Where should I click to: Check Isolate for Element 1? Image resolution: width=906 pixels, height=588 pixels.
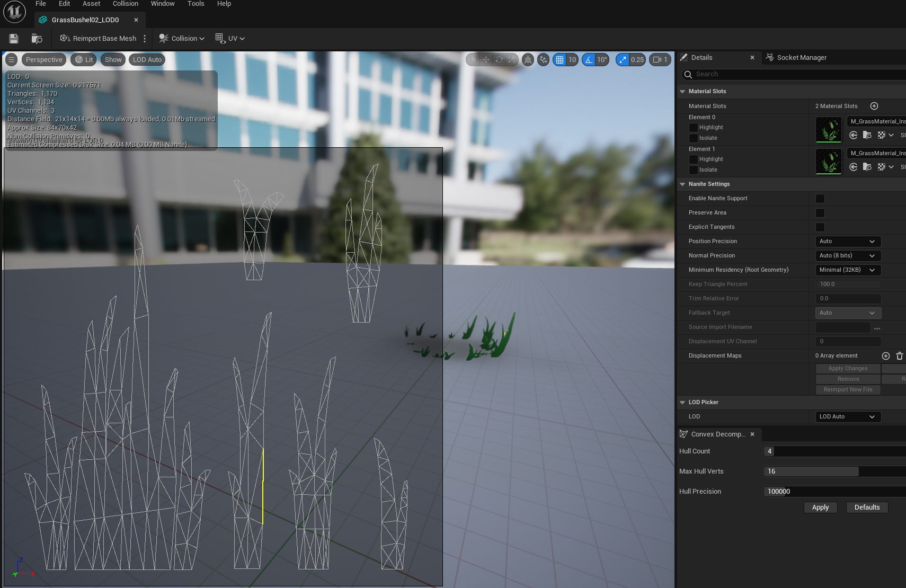[x=693, y=170]
